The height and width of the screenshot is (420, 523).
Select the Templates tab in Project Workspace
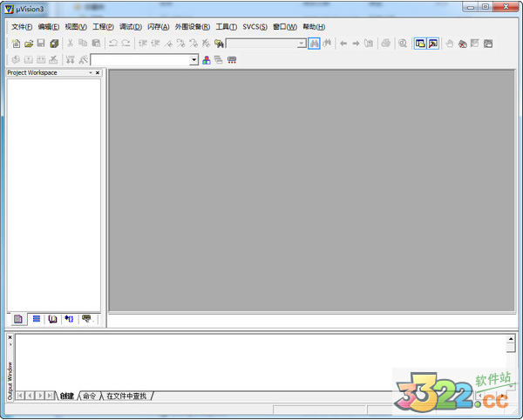[86, 319]
